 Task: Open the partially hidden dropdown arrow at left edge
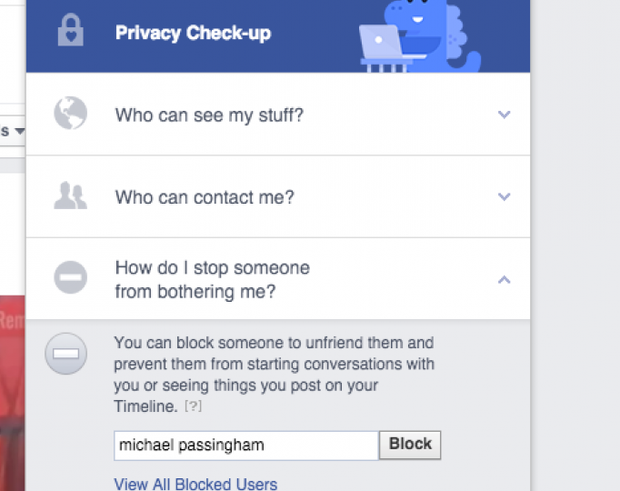20,130
